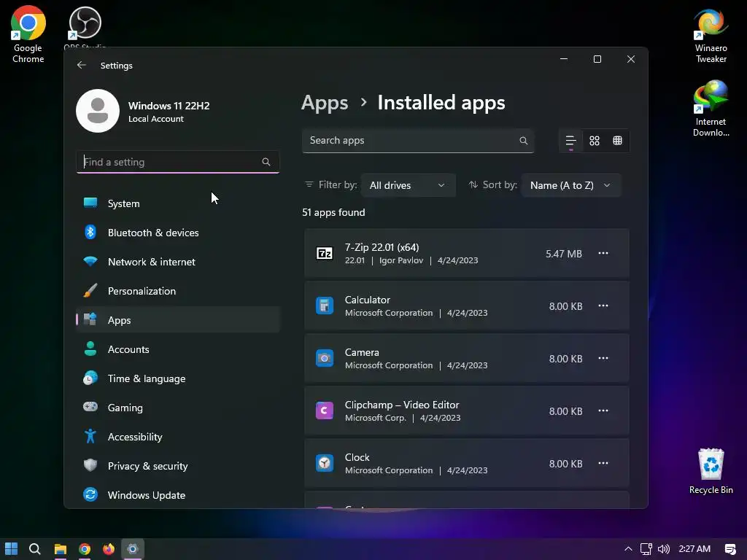747x560 pixels.
Task: Open the Recycle Bin on desktop
Action: (x=711, y=472)
